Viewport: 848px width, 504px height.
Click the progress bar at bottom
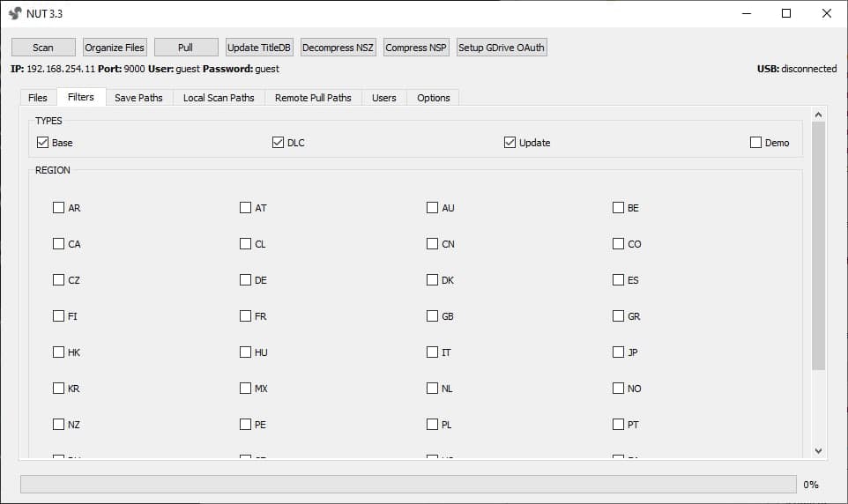click(408, 484)
